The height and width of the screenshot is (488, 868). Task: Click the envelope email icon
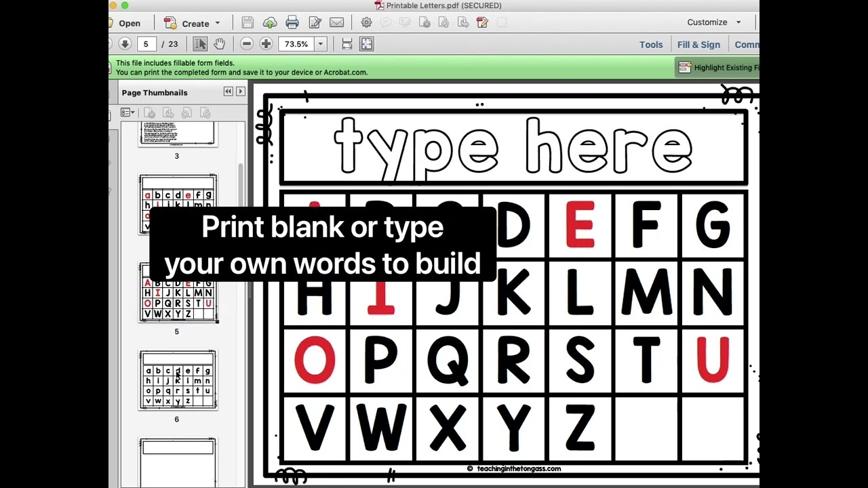click(x=336, y=22)
